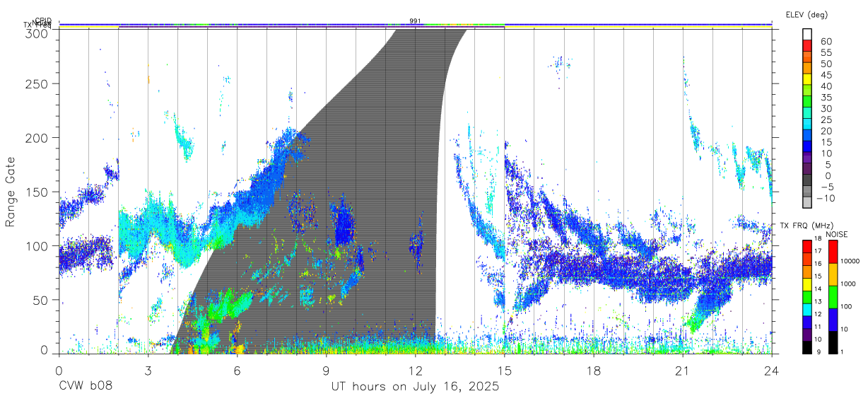Click the 'UT hours on July 16, 2025' label

[415, 387]
